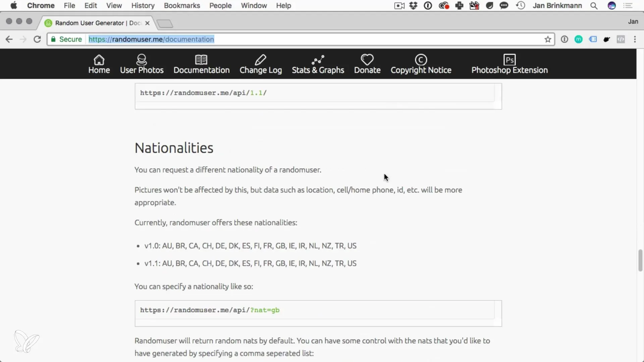
Task: Click the v1.0 nationalities list item
Action: (x=250, y=246)
